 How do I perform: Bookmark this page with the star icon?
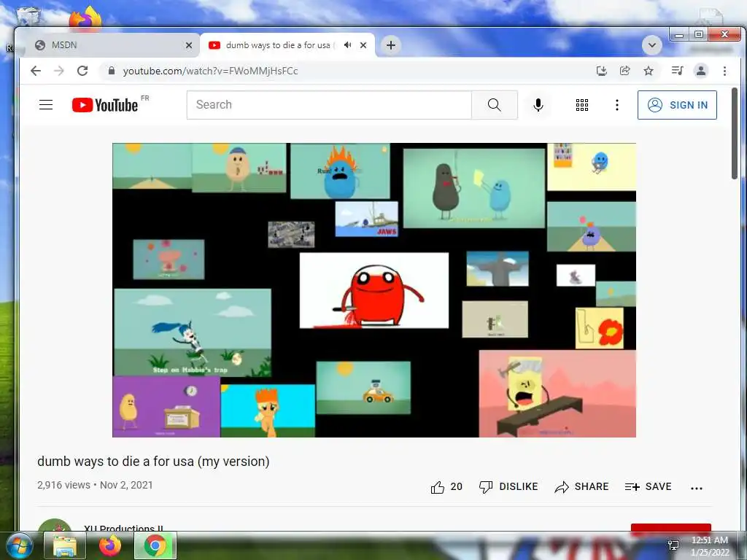[x=649, y=71]
